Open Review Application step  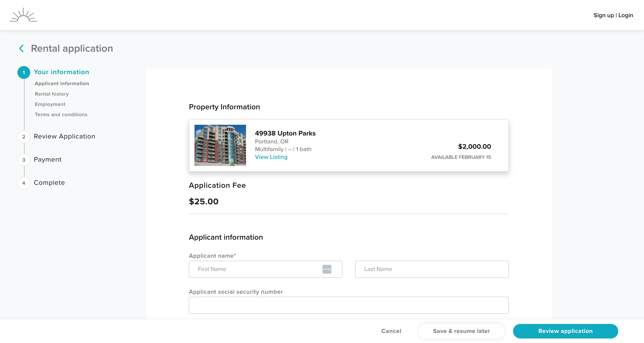[x=64, y=136]
